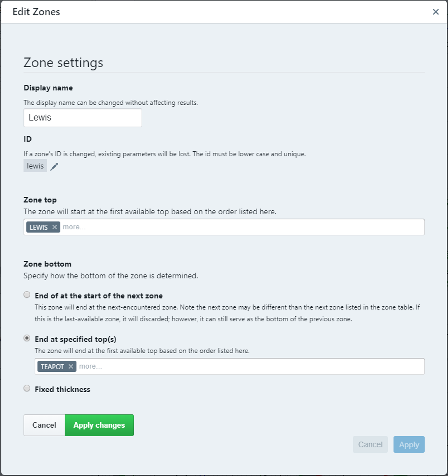Choose the Fixed thickness radio option
Viewport: 448px width, 476px height.
tap(27, 388)
